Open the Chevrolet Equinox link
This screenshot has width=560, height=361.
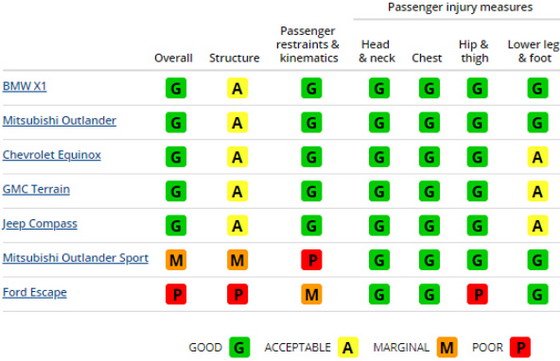(52, 155)
